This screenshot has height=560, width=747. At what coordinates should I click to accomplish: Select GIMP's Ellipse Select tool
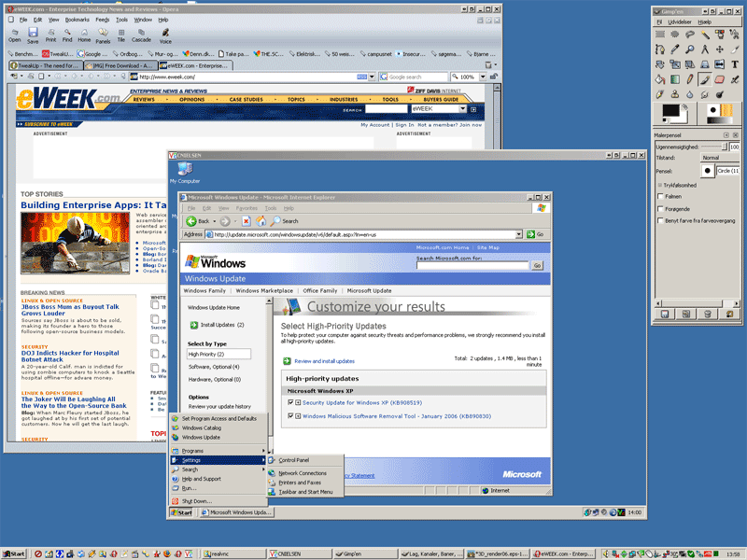point(674,35)
